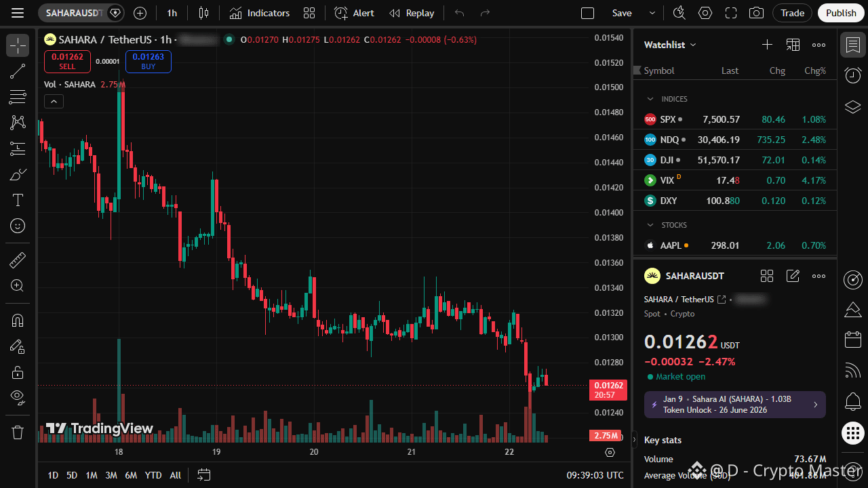Add a symbol to compare
Image resolution: width=868 pixels, height=488 pixels.
coord(140,13)
